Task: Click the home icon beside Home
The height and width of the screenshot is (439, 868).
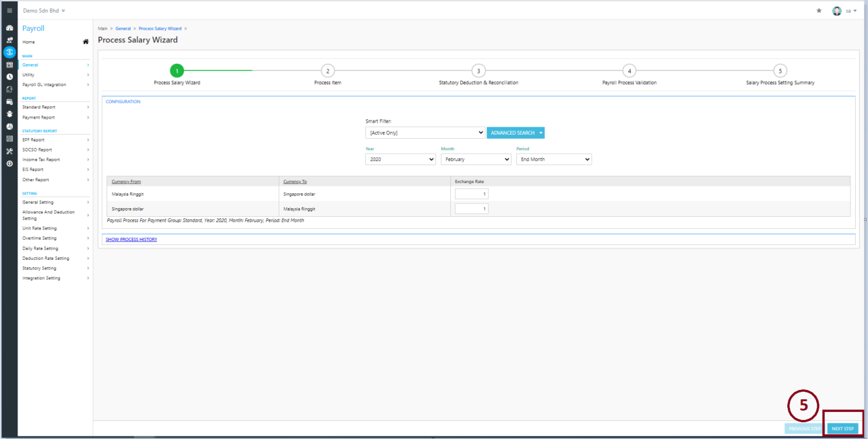Action: 86,42
